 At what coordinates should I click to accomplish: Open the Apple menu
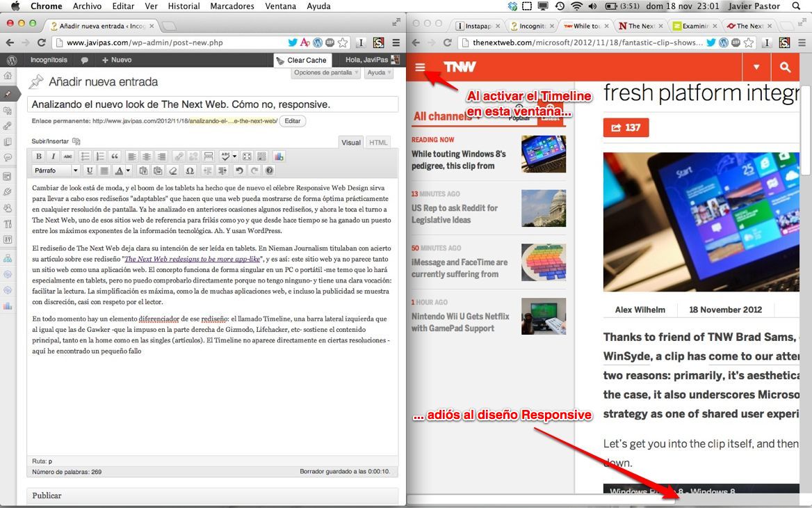15,6
